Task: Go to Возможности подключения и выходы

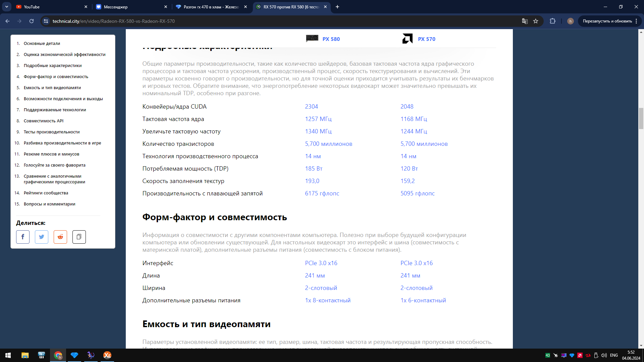Action: [63, 99]
